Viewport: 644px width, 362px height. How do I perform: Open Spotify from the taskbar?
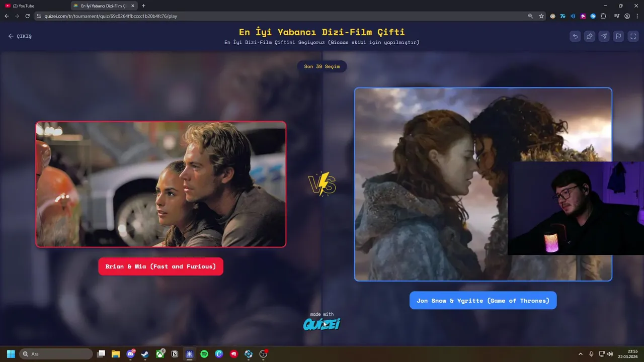tap(204, 354)
